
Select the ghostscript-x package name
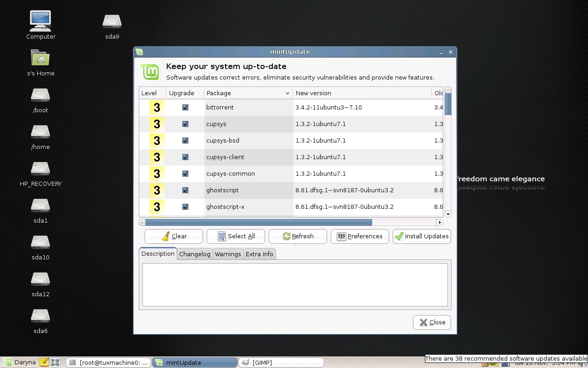click(226, 207)
